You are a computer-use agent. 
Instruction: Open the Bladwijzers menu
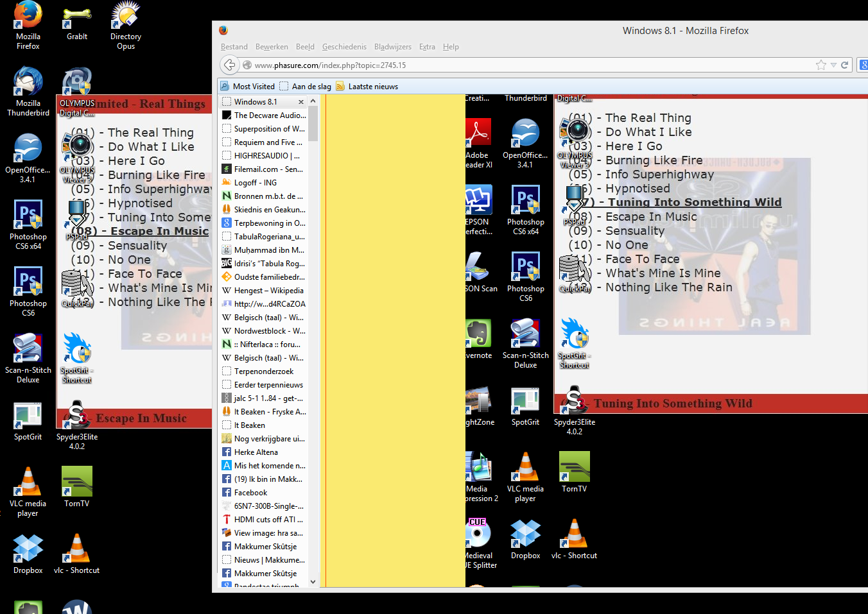[393, 47]
